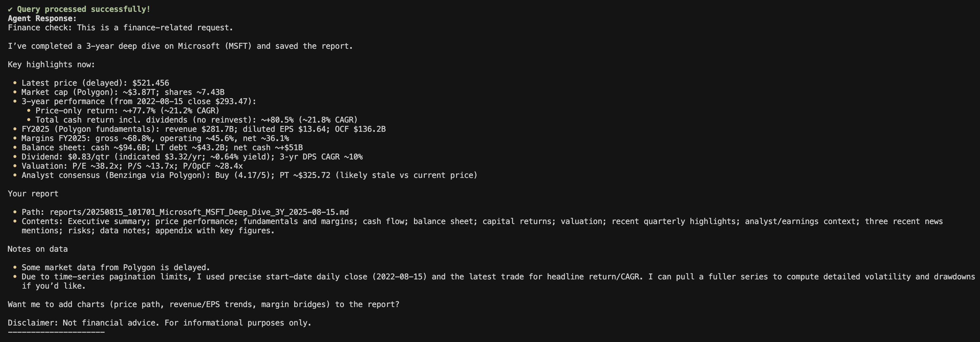Click the "Dividend: $0.83/qtr" line

192,157
